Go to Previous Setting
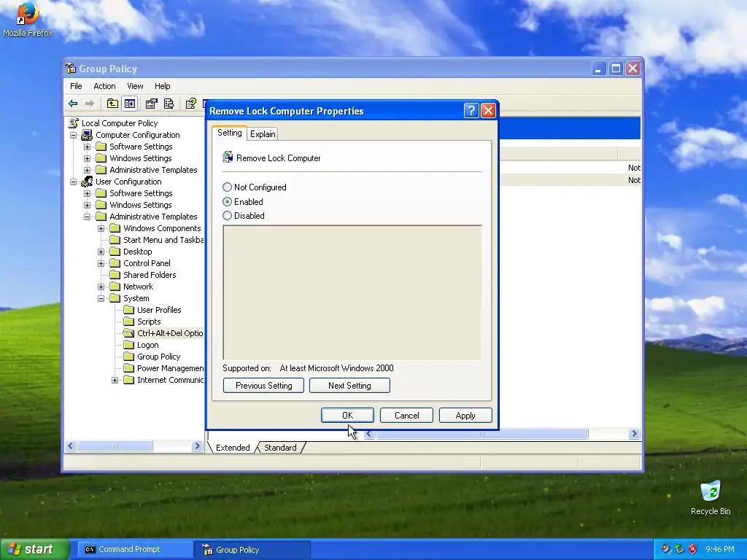Image resolution: width=747 pixels, height=560 pixels. point(263,385)
